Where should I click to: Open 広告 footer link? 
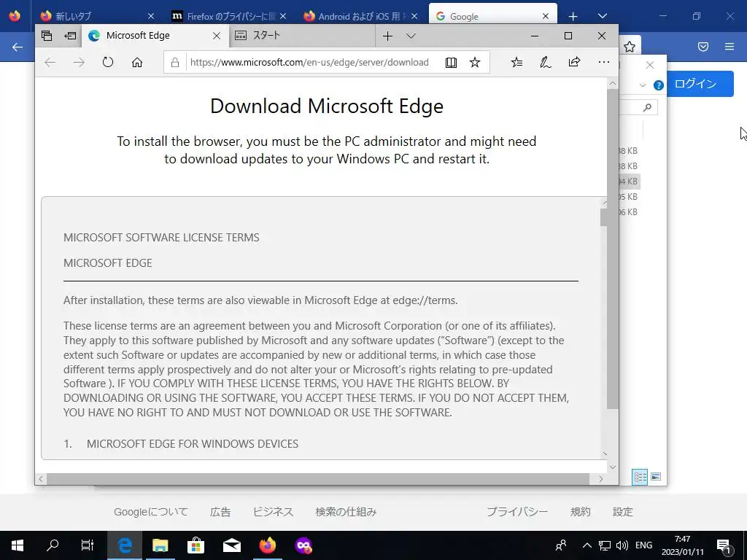(x=220, y=512)
